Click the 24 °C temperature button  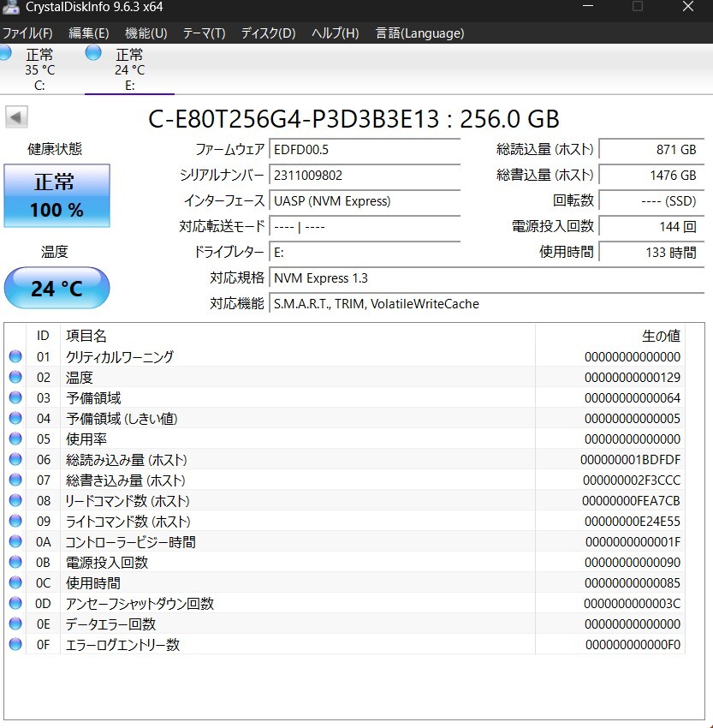coord(57,288)
